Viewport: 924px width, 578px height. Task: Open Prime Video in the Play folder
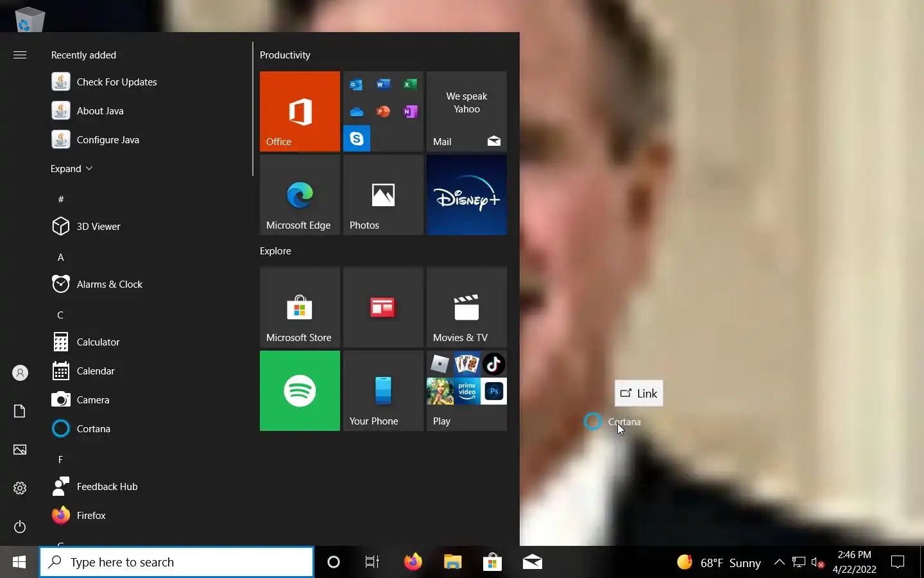click(467, 391)
